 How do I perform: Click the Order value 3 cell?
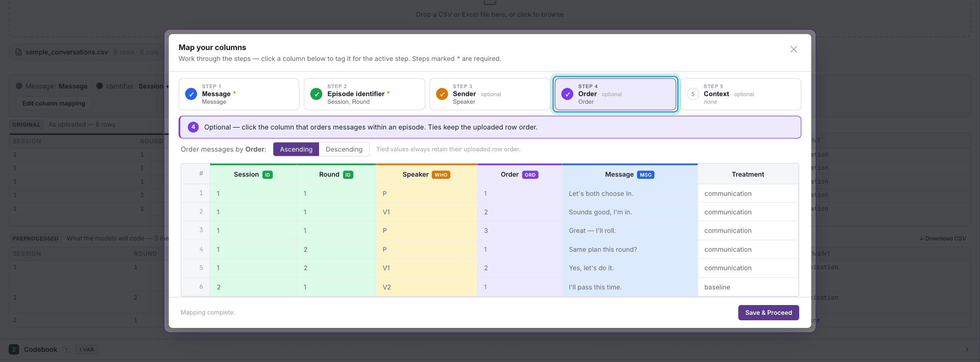[520, 230]
